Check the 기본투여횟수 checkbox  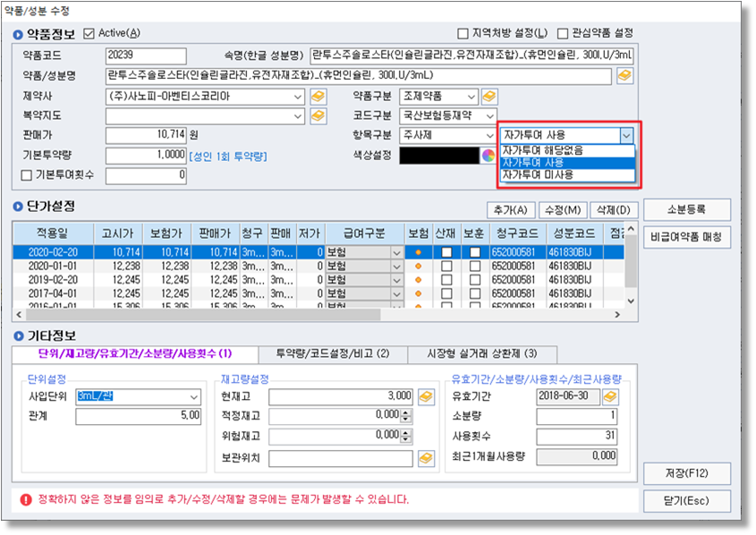coord(26,175)
